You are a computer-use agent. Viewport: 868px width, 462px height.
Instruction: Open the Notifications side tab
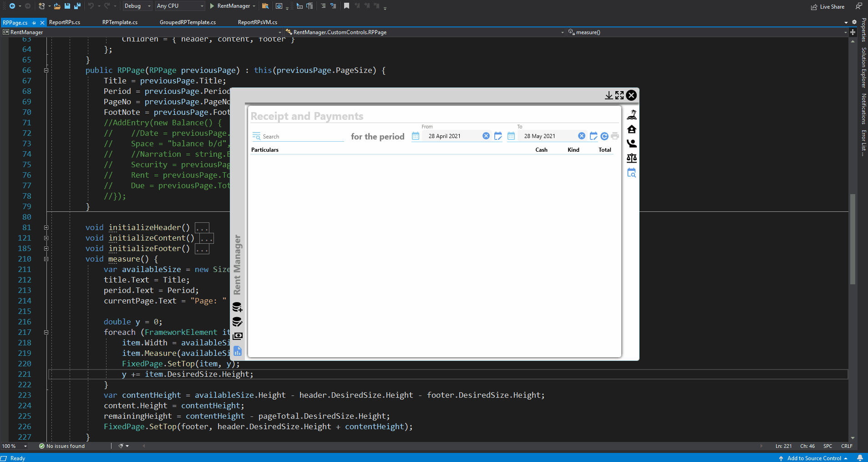pyautogui.click(x=863, y=109)
